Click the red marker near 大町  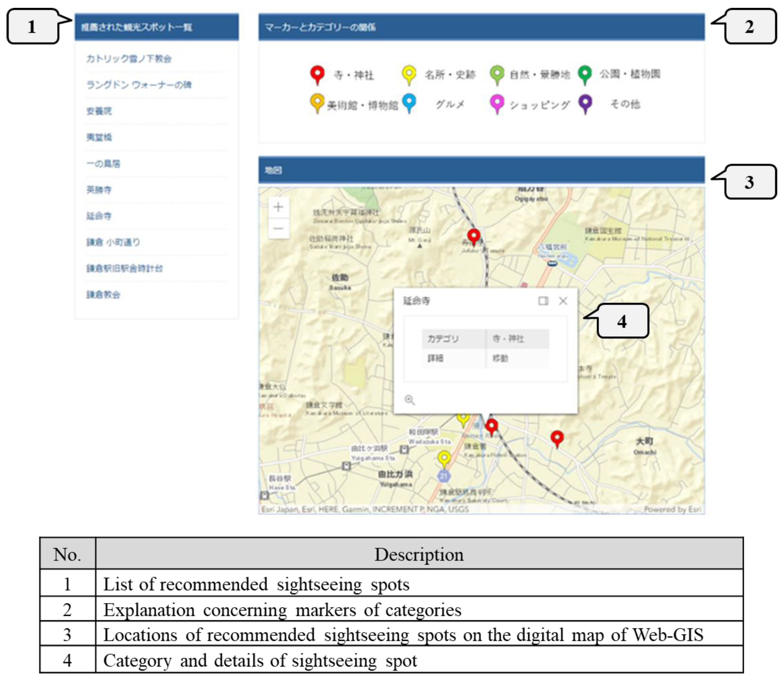coord(557,437)
